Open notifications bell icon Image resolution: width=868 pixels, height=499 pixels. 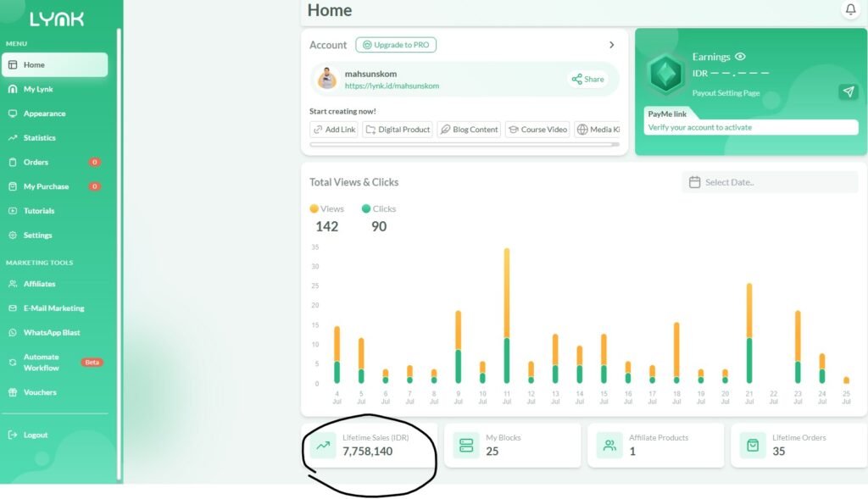850,9
